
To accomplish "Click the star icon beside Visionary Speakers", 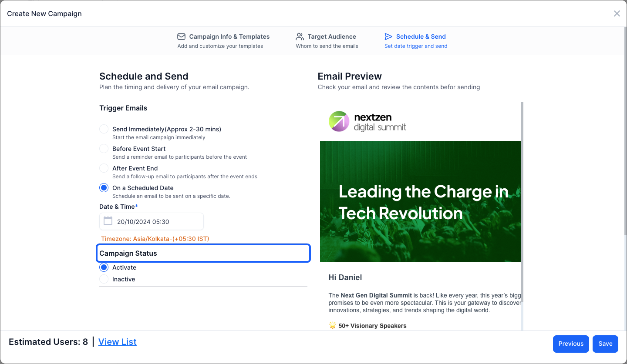I will coord(333,325).
